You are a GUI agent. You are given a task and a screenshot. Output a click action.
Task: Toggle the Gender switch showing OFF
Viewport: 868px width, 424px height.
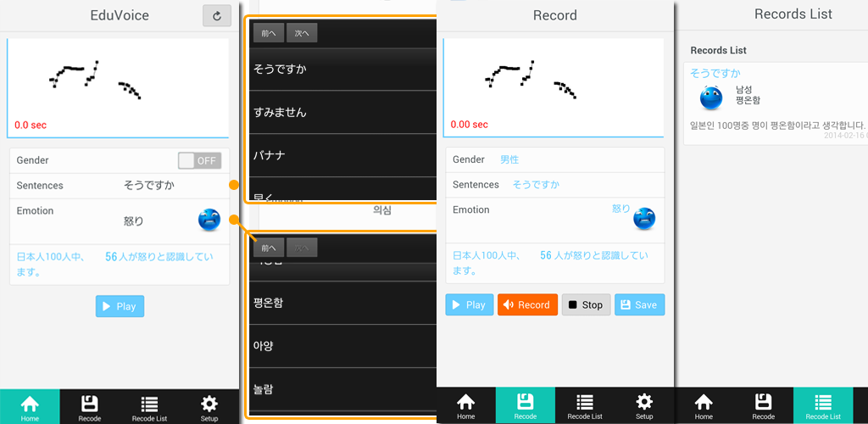click(x=200, y=160)
